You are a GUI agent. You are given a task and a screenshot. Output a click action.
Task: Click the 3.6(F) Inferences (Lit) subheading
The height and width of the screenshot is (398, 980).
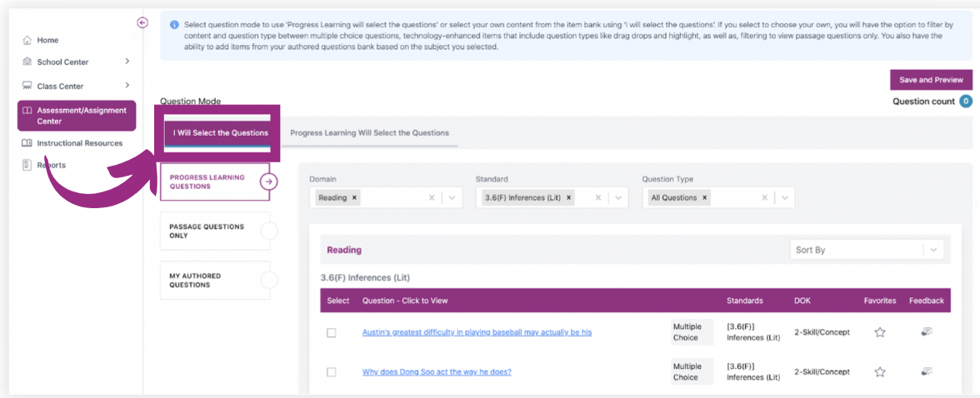[x=365, y=277]
